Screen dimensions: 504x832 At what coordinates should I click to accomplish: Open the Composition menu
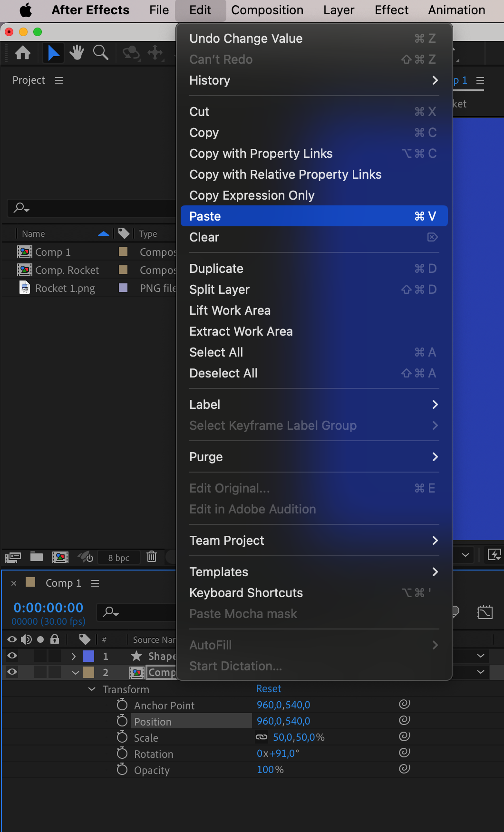tap(267, 10)
